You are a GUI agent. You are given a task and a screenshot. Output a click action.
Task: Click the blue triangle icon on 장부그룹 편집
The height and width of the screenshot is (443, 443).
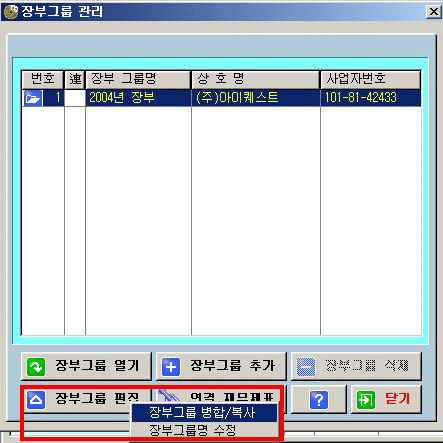tap(36, 400)
